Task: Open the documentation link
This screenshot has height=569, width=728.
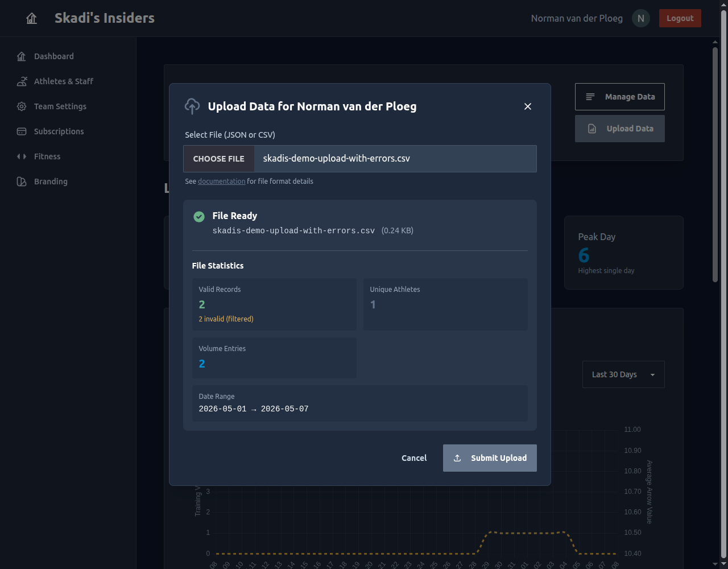Action: tap(222, 182)
